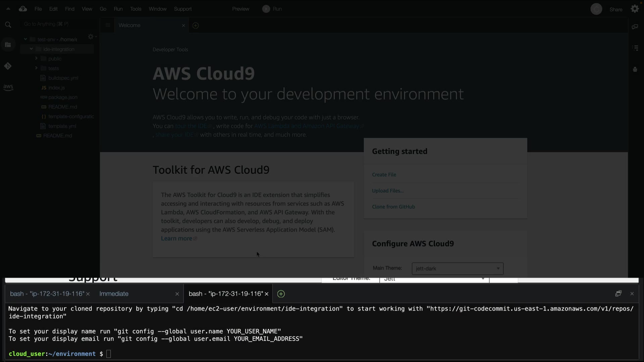This screenshot has height=362, width=644.
Task: Open the Preferences gear icon
Action: (635, 9)
